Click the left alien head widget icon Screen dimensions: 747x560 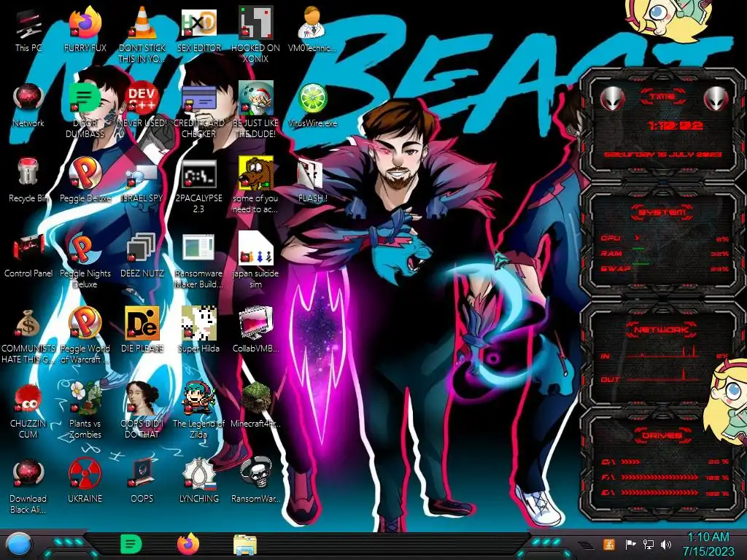(612, 98)
